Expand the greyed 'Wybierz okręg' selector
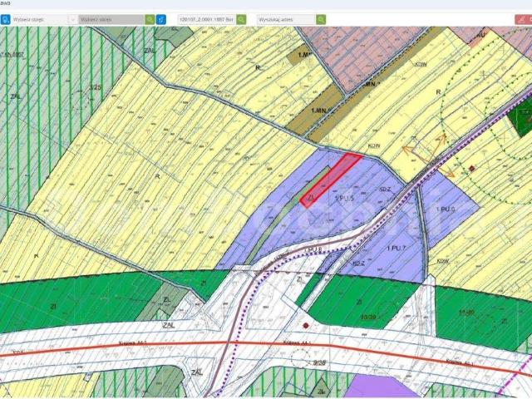 111,18
